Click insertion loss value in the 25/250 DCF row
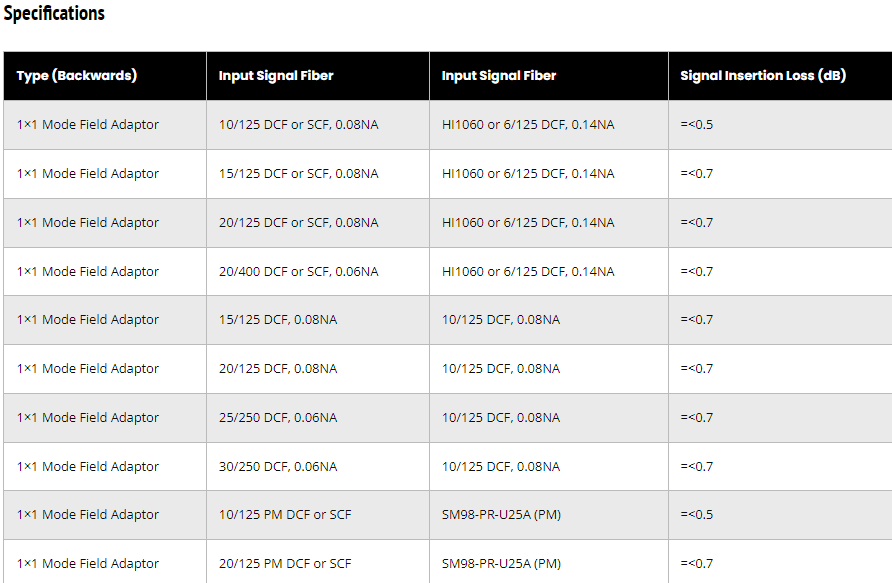This screenshot has height=583, width=892. click(x=697, y=418)
